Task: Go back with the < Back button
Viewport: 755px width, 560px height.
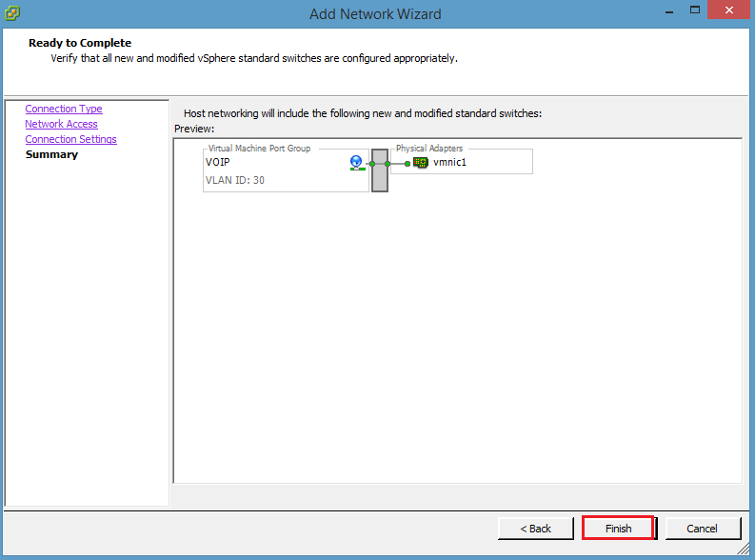Action: click(x=535, y=529)
